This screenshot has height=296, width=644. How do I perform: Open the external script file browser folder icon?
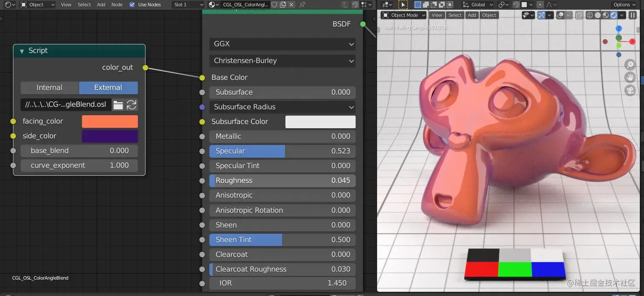click(118, 105)
